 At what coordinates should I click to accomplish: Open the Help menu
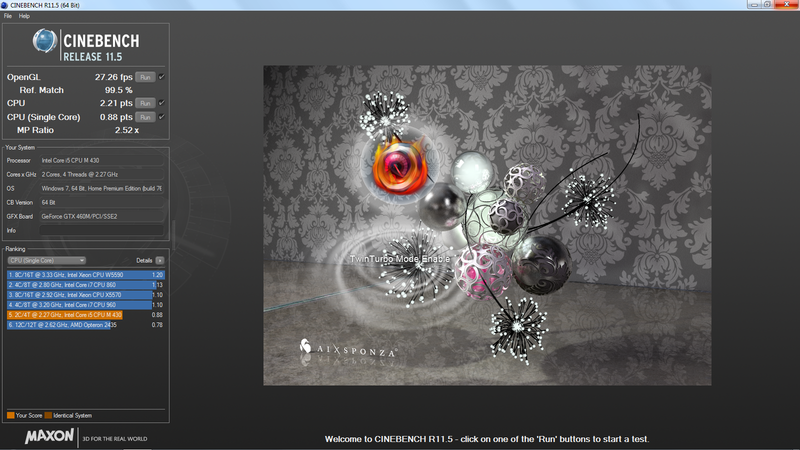pyautogui.click(x=24, y=16)
